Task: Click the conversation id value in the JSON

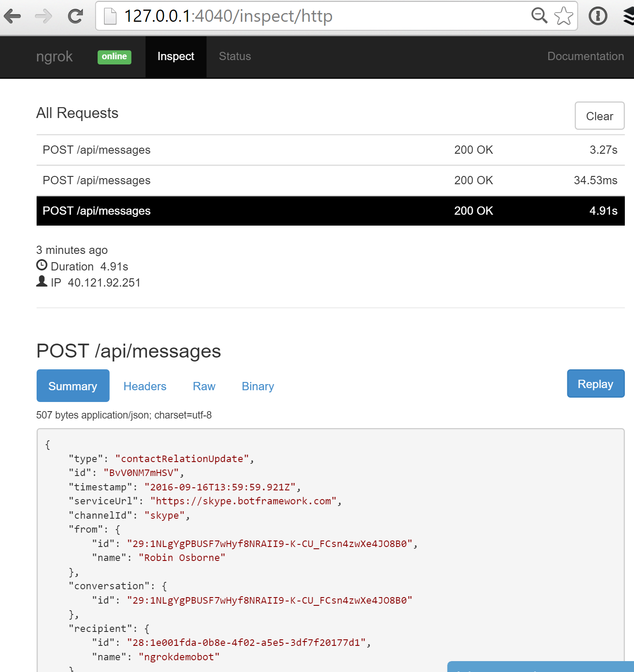Action: pos(270,600)
